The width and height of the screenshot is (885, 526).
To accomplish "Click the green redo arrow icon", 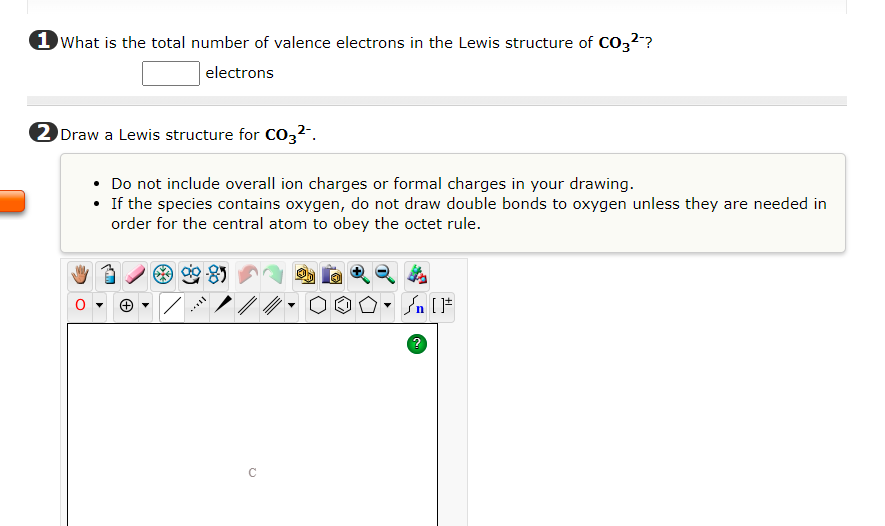I will (273, 275).
